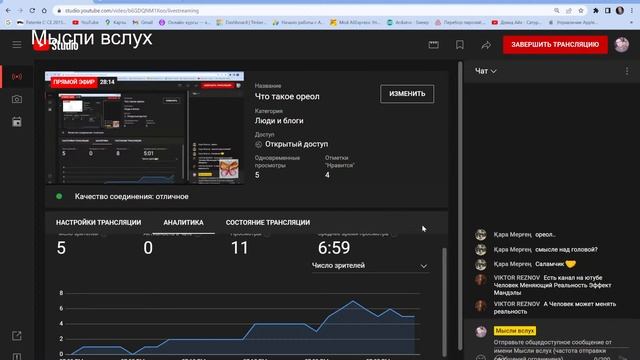This screenshot has width=640, height=360.
Task: Click the share arrow icon in header
Action: pyautogui.click(x=486, y=45)
